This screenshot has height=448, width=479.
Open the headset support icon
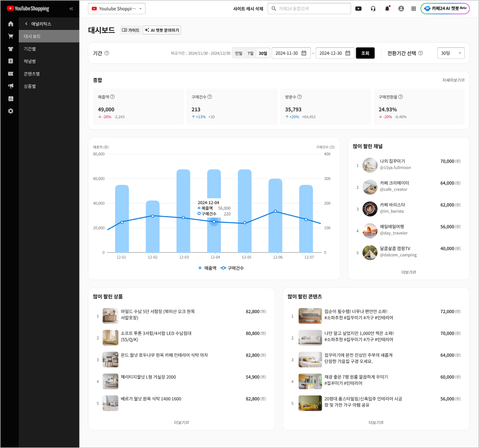click(x=373, y=9)
